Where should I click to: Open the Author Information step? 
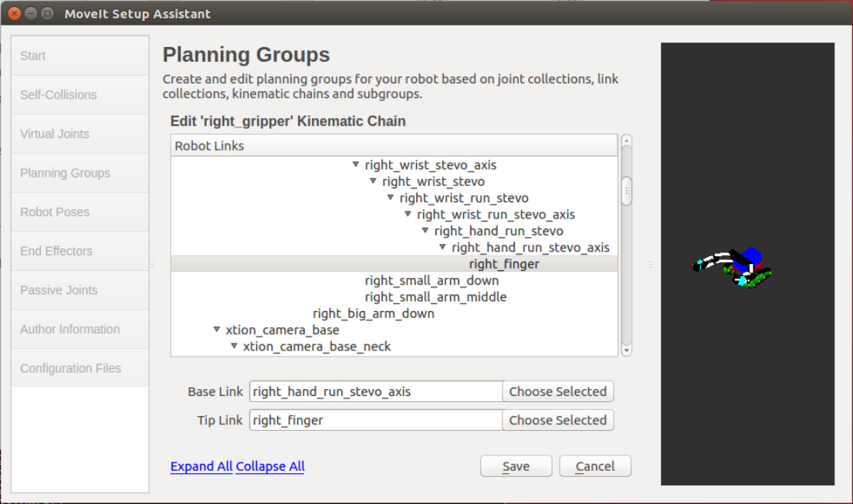coord(80,330)
